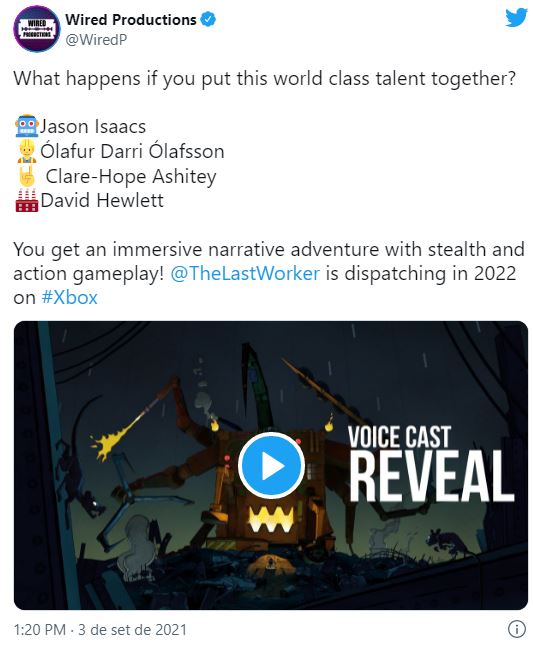Screen dimensions: 533x649
Task: Click the VOICE CAST REVEAL title text
Action: click(431, 464)
